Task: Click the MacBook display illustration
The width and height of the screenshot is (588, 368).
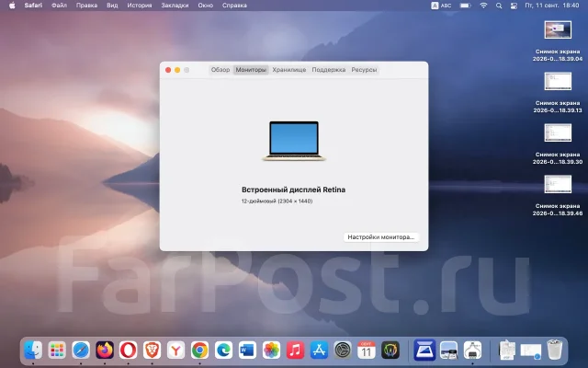Action: coord(294,141)
